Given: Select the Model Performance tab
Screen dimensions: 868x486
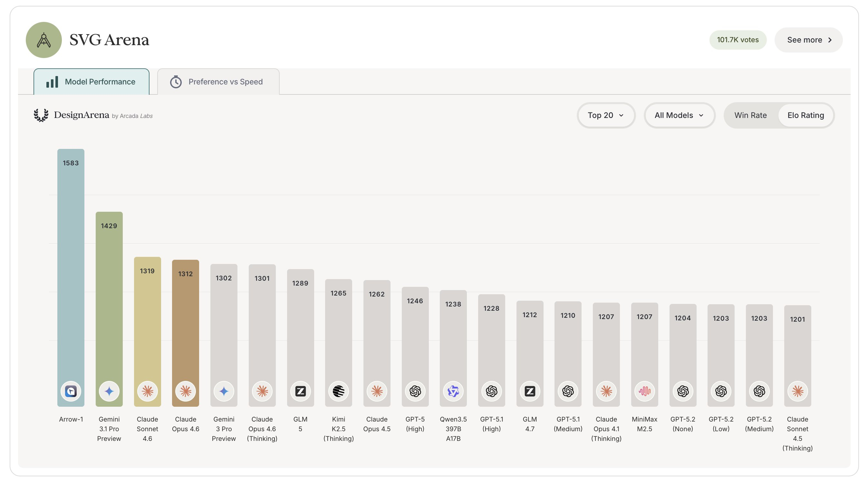Looking at the screenshot, I should (91, 82).
